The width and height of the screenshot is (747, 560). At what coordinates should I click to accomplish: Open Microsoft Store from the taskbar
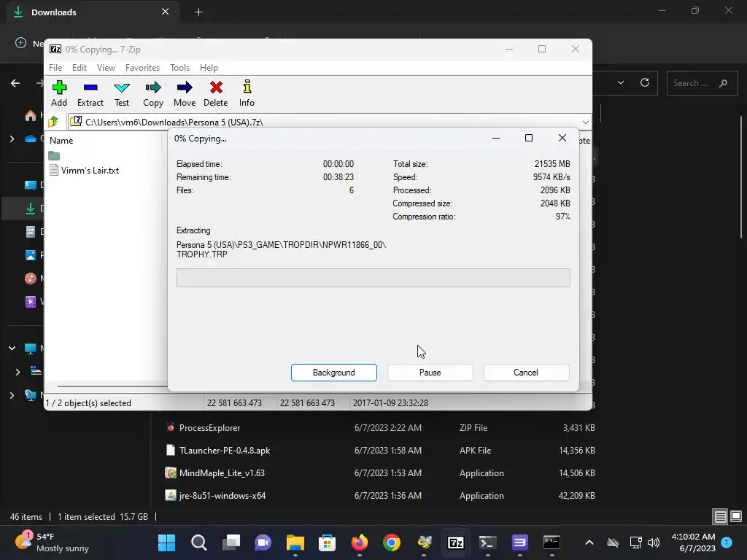pyautogui.click(x=328, y=542)
